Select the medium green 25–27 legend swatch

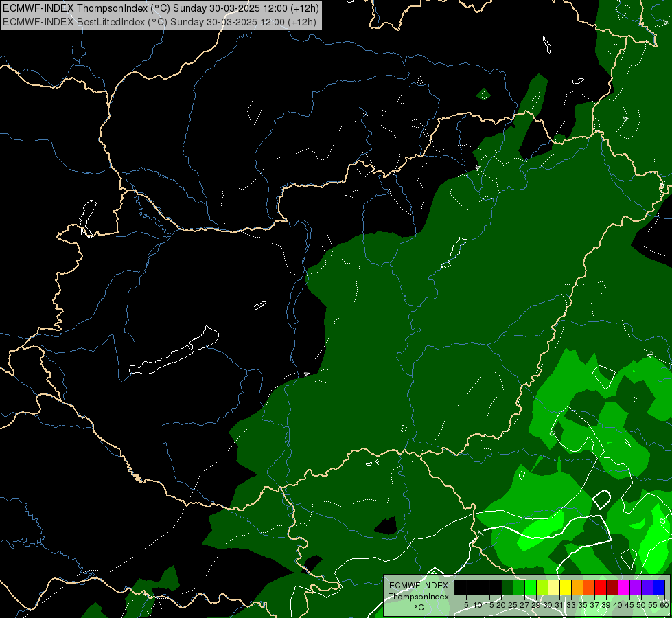point(519,587)
